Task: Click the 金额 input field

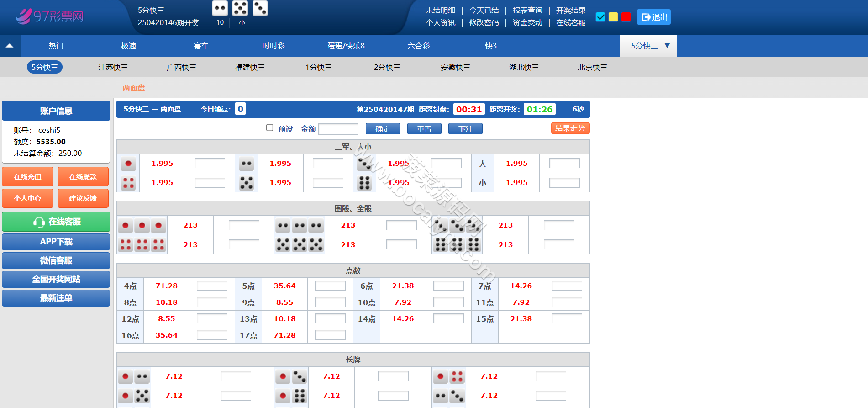Action: [x=338, y=129]
